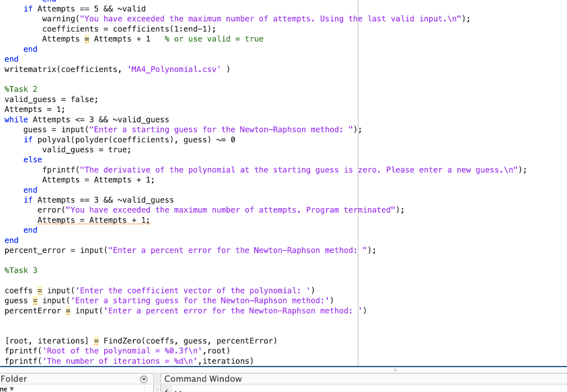Click the 'valid_guess = true;' line

86,149
